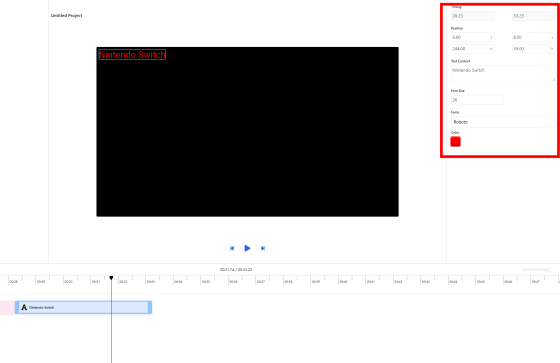Click the text icon on the timeline clip
The width and height of the screenshot is (560, 363).
coord(24,307)
